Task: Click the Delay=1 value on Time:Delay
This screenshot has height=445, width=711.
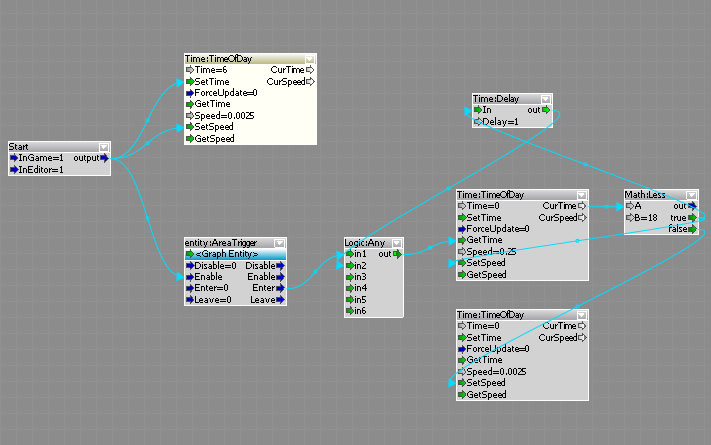Action: tap(500, 121)
